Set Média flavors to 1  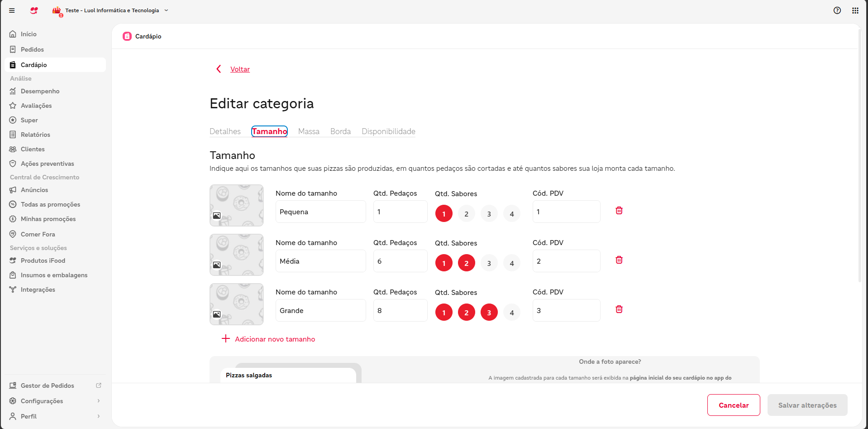coord(444,263)
